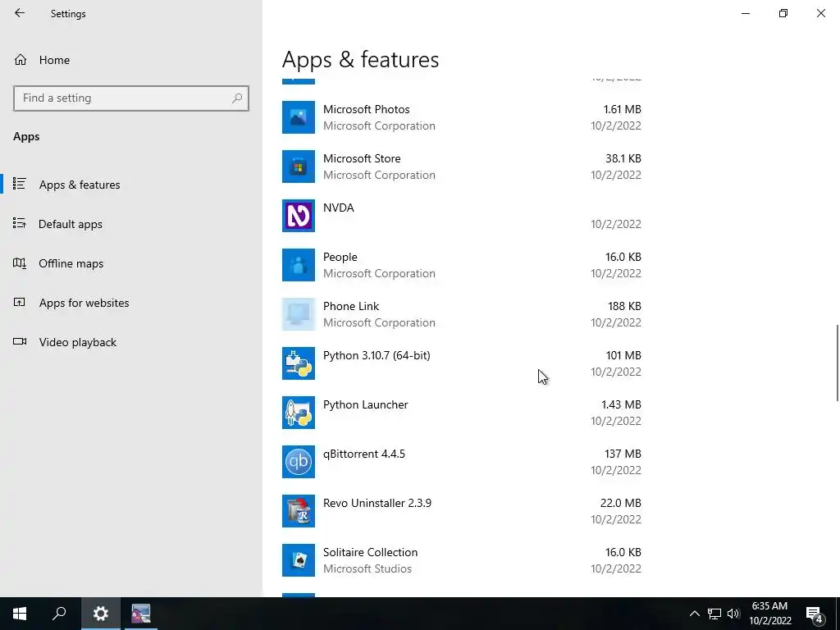Click the volume speaker tray icon
This screenshot has width=840, height=630.
tap(733, 614)
